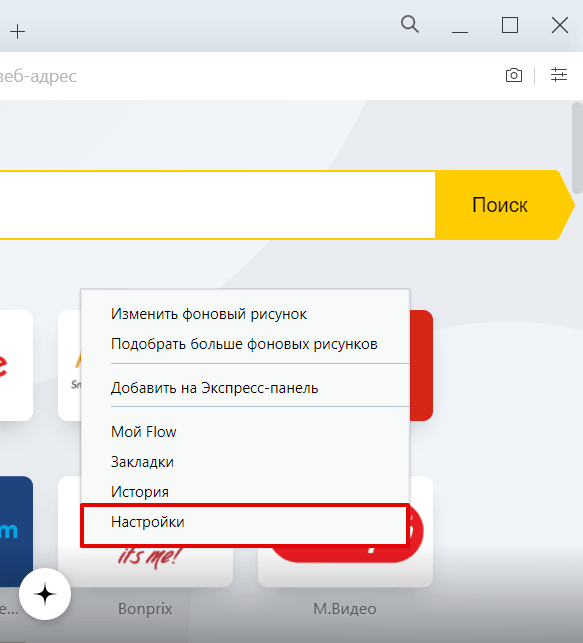The height and width of the screenshot is (643, 583).
Task: Choose Подобрать больше фоновых рисунков
Action: [246, 344]
